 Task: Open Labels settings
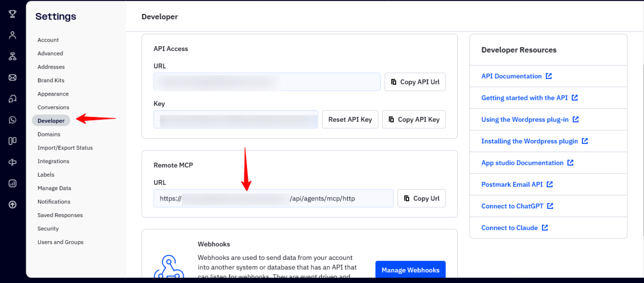46,175
